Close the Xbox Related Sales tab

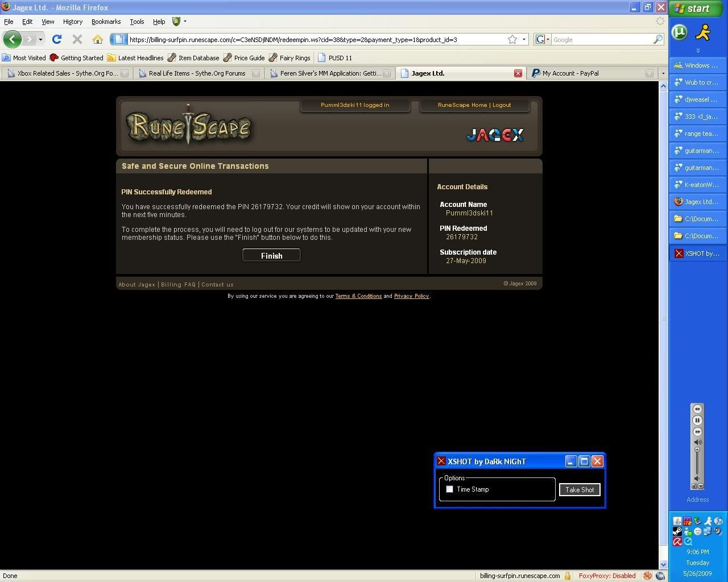[x=125, y=73]
